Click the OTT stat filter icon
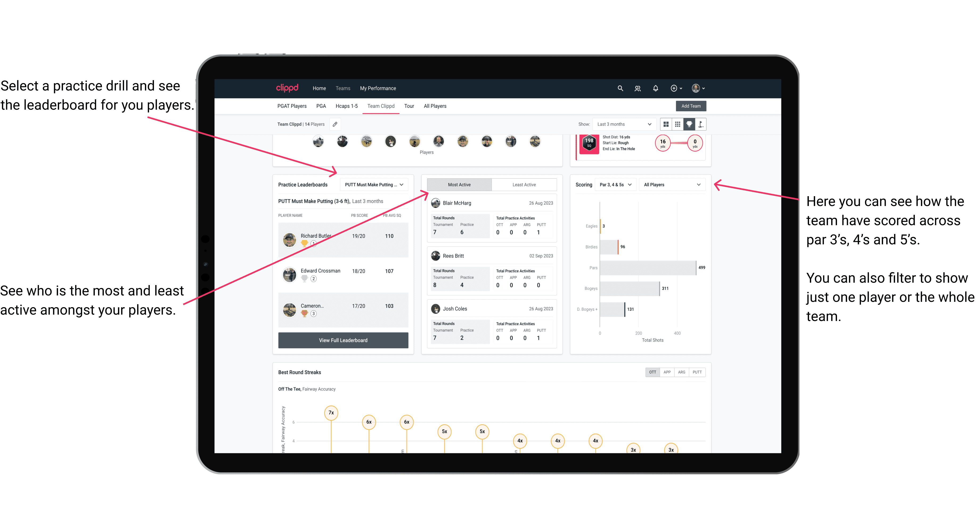Screen dimensions: 980x527 click(x=652, y=372)
